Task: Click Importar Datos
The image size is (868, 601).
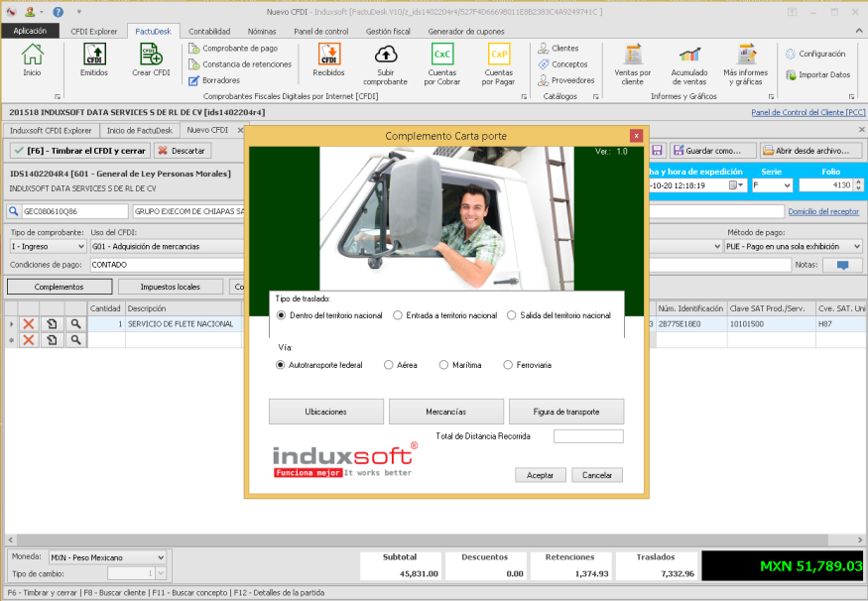Action: click(x=817, y=74)
